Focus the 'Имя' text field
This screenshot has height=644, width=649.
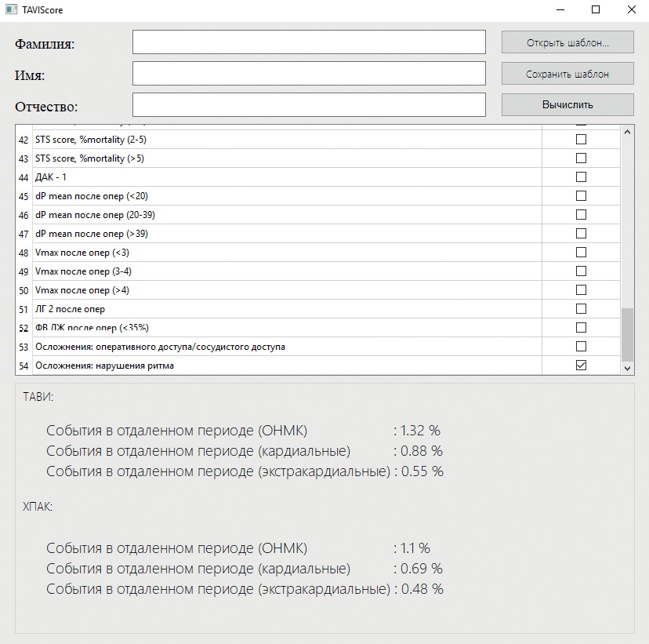coord(309,73)
